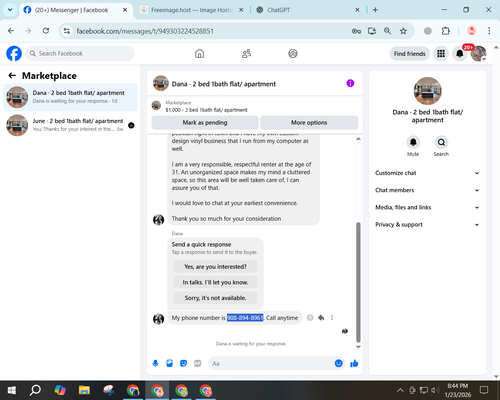Open File Explorer from the taskbar
Viewport: 500px width, 400px height.
pyautogui.click(x=84, y=390)
